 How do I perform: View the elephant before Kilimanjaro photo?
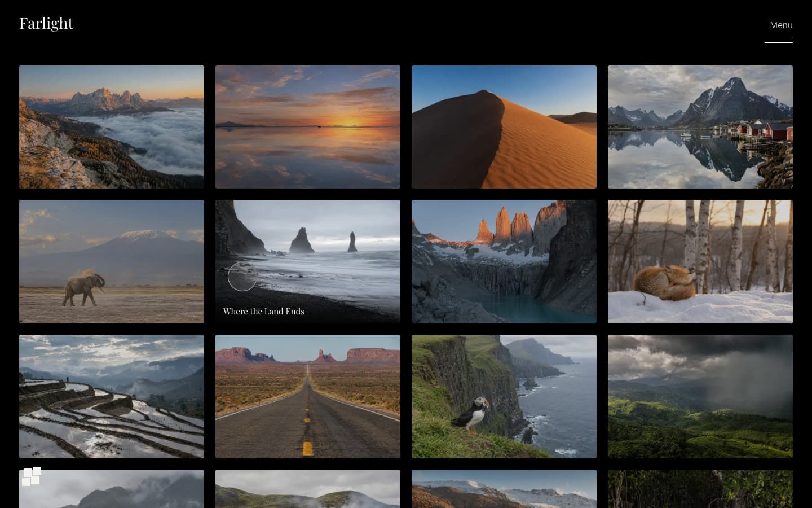point(112,261)
